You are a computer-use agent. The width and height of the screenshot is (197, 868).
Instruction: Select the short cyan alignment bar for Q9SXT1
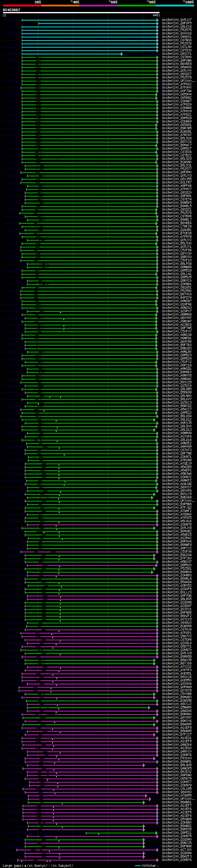[x=72, y=54]
